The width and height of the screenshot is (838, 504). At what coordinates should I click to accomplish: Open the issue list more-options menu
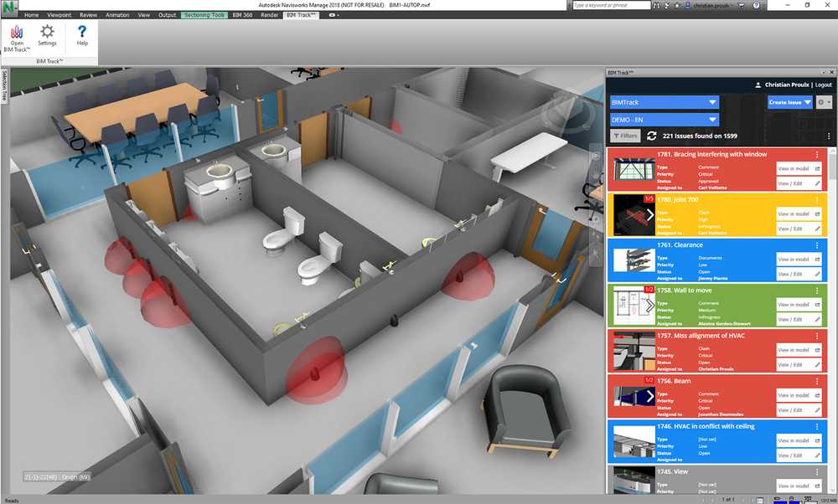coord(829,136)
